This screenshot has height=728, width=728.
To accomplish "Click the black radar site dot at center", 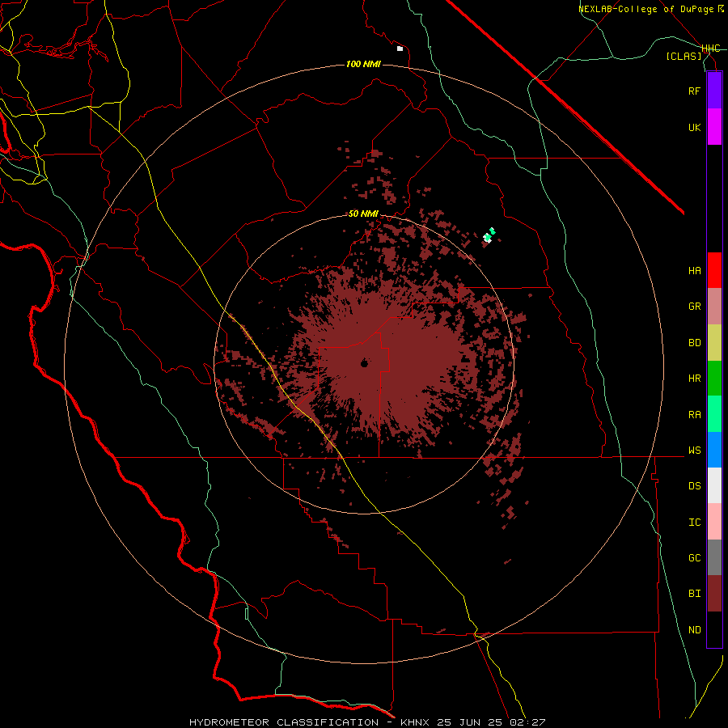I will [x=365, y=363].
